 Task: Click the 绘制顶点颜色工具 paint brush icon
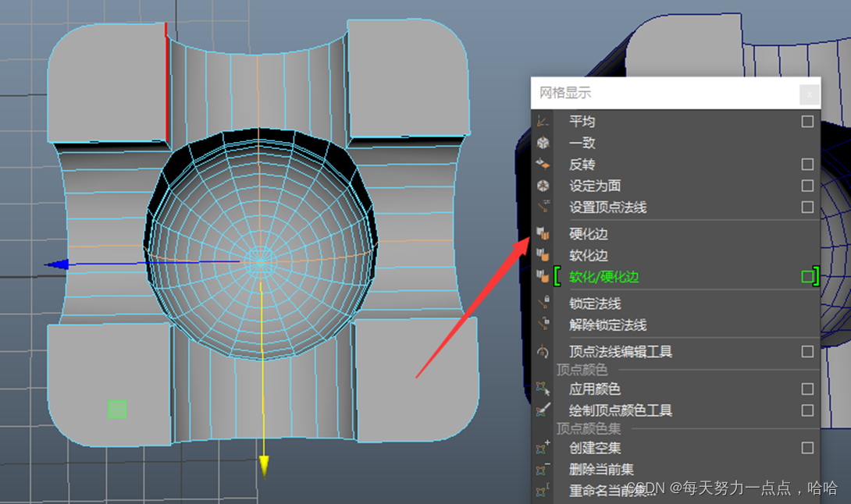tap(543, 410)
